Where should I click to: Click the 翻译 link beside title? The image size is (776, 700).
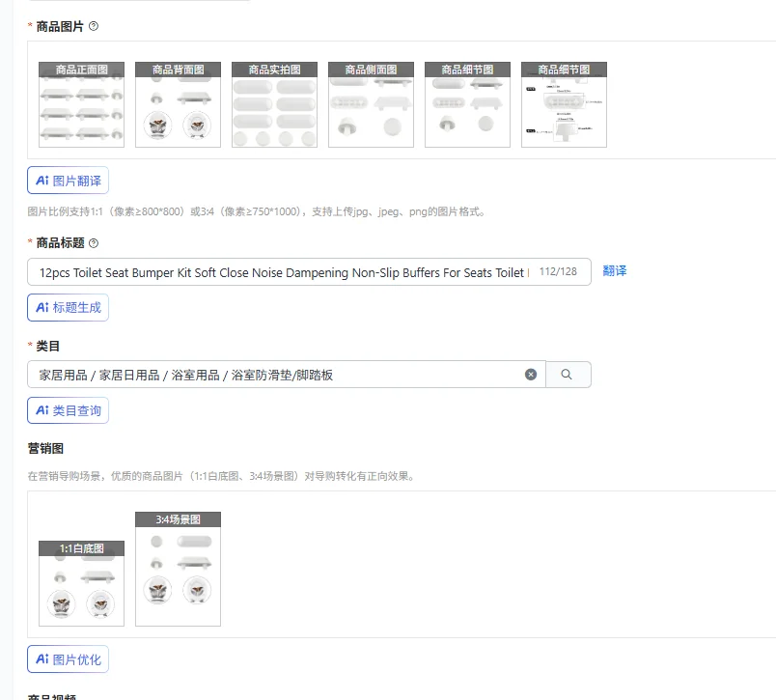click(x=615, y=270)
